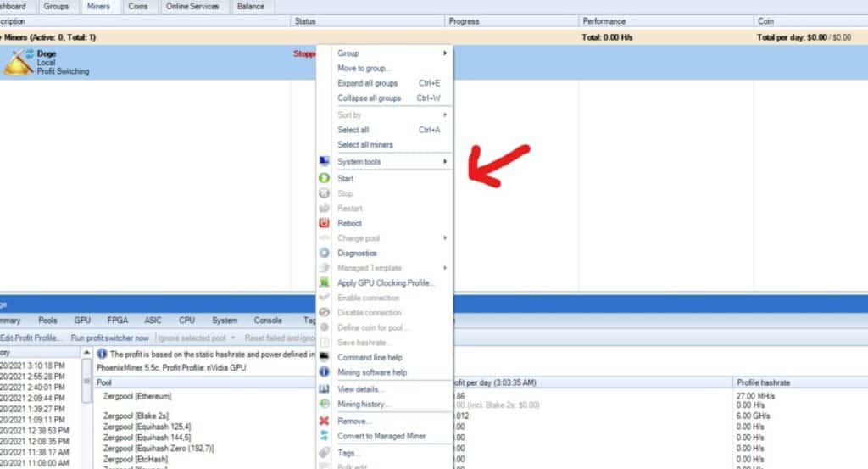Select Zergpool [Equihash 144,5] row
The width and height of the screenshot is (868, 469).
pos(147,438)
